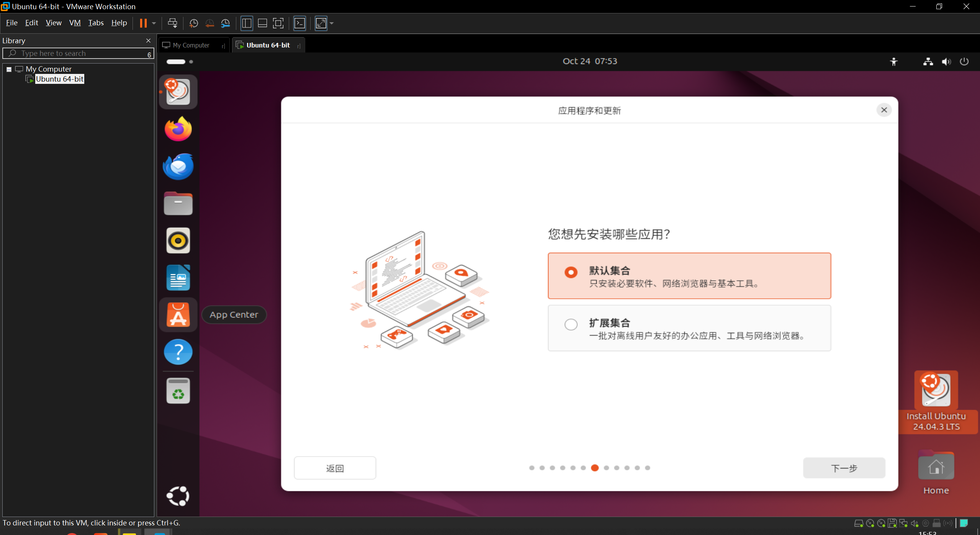980x535 pixels.
Task: Click the 下一步 button
Action: [x=844, y=468]
